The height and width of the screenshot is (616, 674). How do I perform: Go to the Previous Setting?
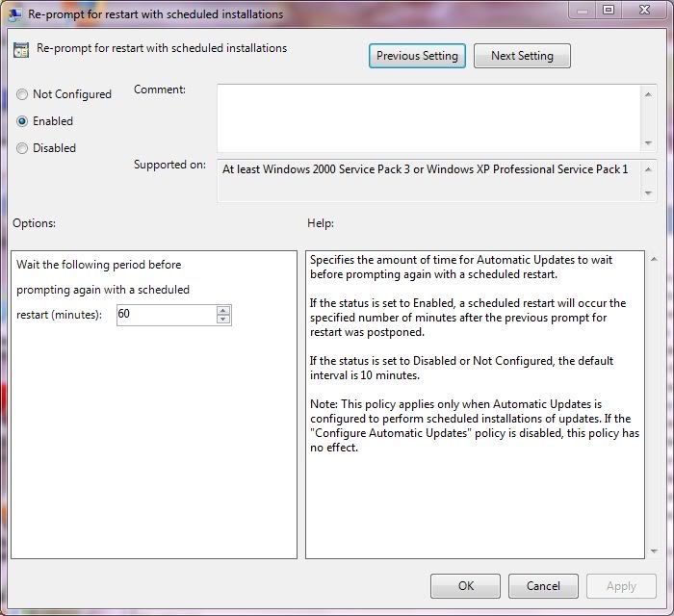click(417, 56)
